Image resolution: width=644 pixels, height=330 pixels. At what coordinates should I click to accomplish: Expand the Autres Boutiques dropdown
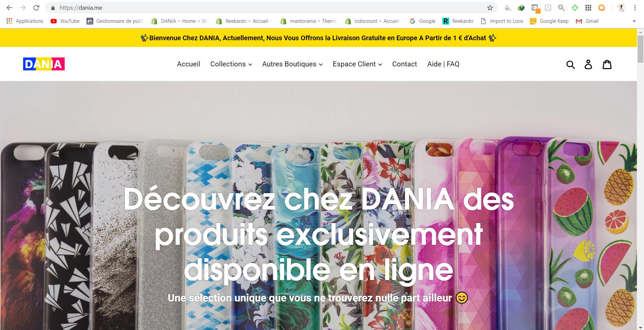click(x=292, y=64)
